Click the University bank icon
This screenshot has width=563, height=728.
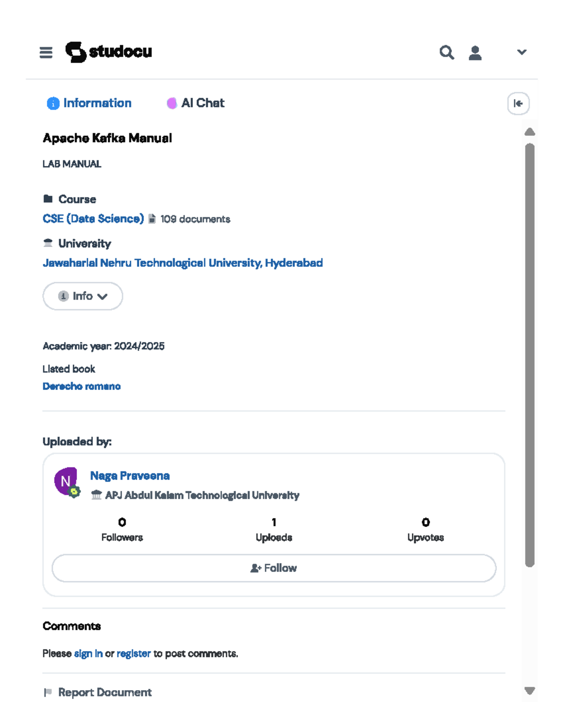[x=47, y=243]
